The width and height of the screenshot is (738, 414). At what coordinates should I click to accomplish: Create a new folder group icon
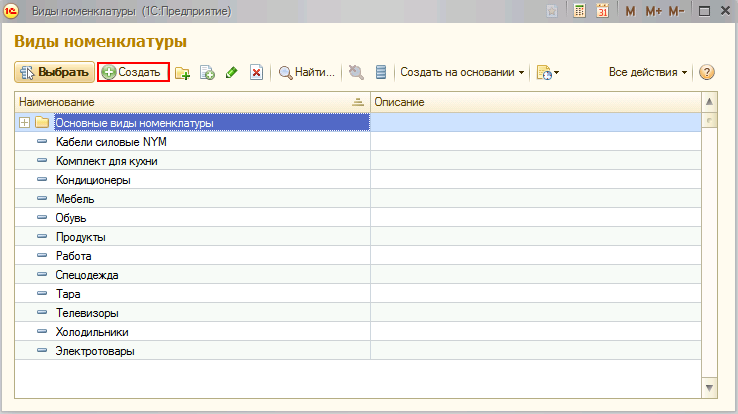click(x=182, y=73)
